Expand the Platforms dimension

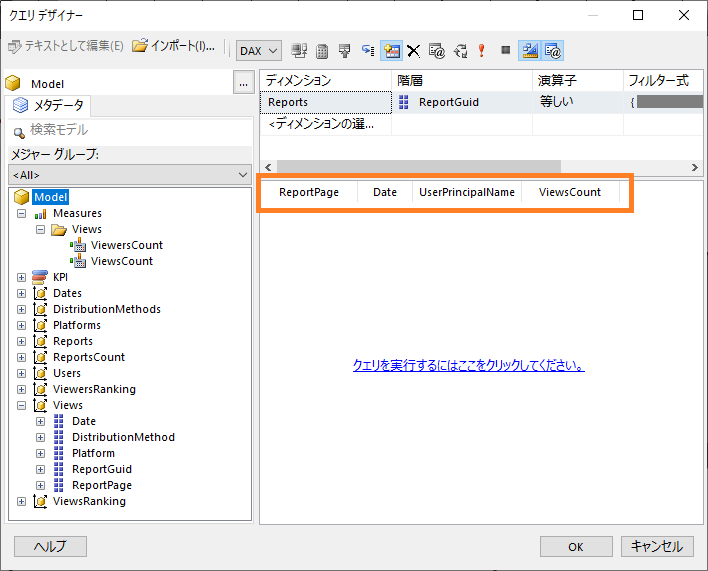(x=21, y=325)
